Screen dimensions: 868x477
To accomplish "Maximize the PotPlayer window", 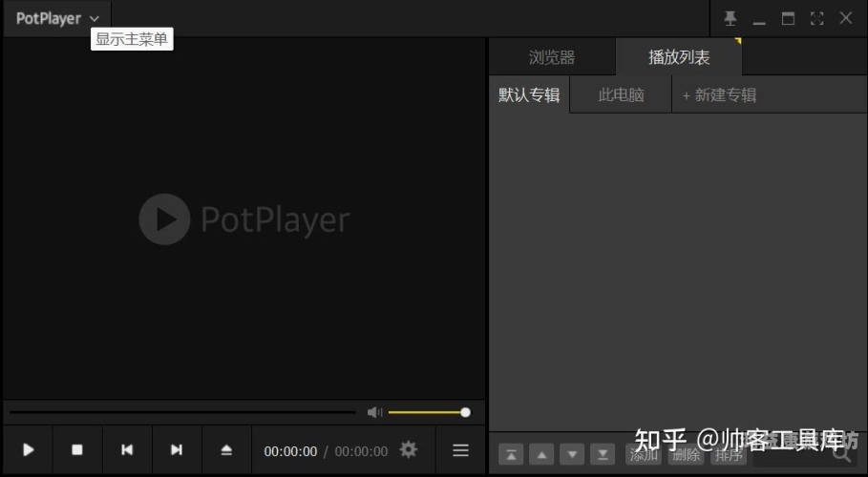I will (x=788, y=18).
